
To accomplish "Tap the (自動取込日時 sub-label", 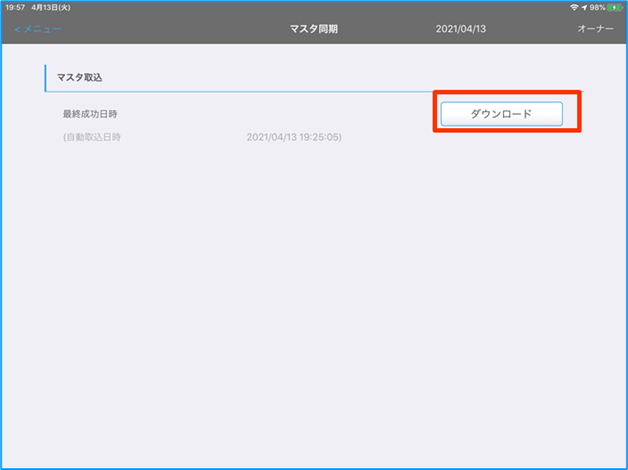I will coord(92,136).
